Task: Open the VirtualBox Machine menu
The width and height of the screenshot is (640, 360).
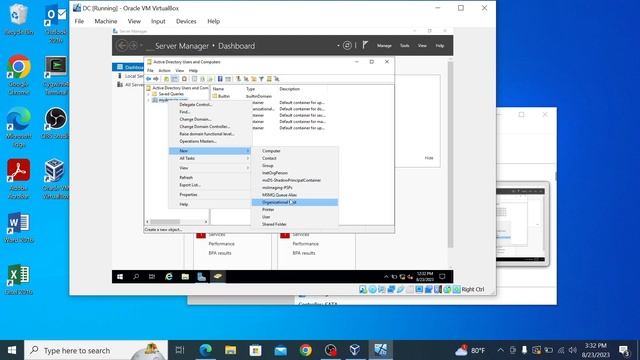Action: tap(106, 21)
